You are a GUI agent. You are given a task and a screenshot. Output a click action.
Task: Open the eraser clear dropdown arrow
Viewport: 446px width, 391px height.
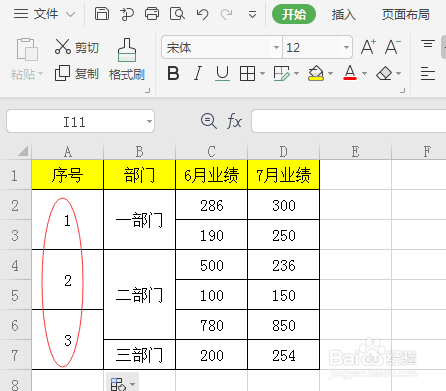(399, 73)
